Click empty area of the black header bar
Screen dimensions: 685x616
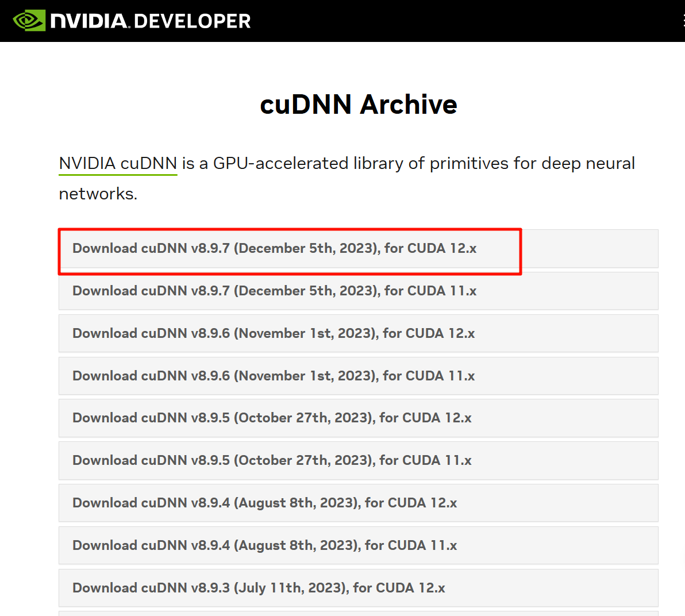[460, 21]
